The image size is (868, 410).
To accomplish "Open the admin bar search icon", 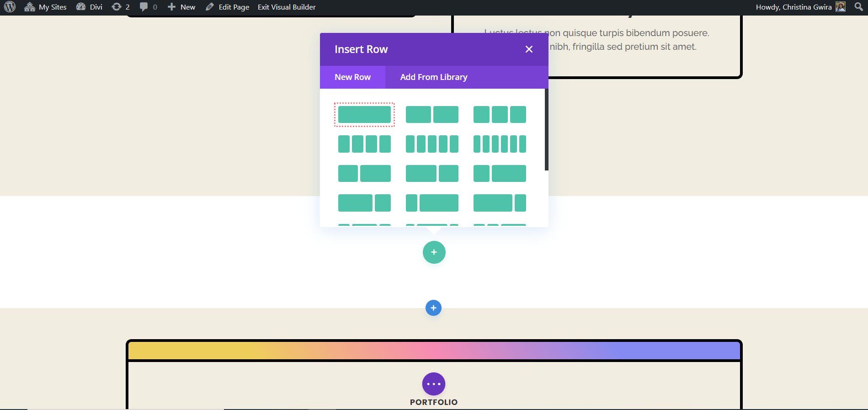I will point(858,7).
